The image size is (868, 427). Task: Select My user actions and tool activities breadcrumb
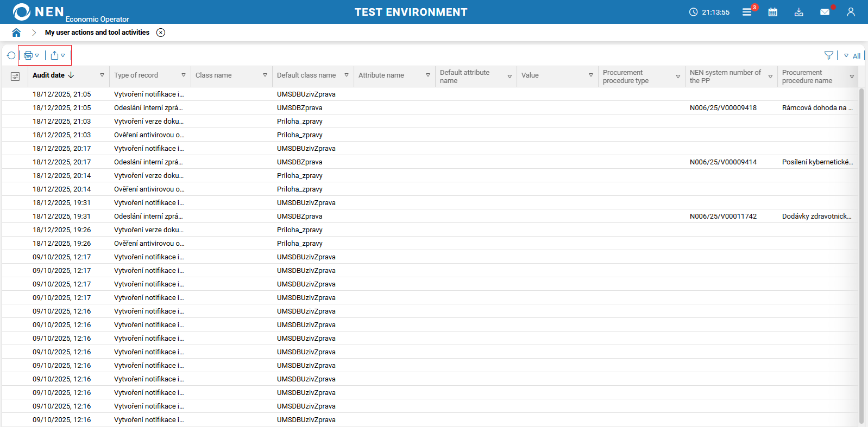point(97,33)
